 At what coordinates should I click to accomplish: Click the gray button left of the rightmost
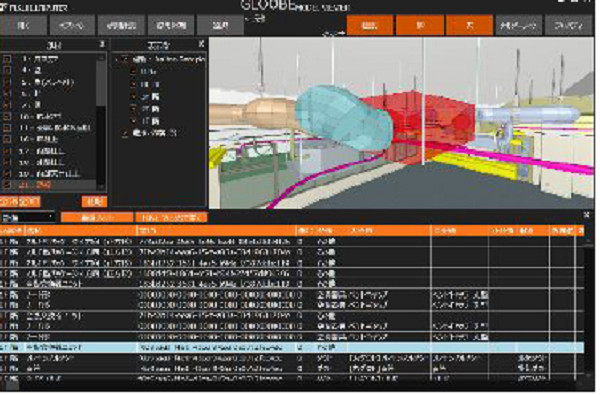pos(519,26)
